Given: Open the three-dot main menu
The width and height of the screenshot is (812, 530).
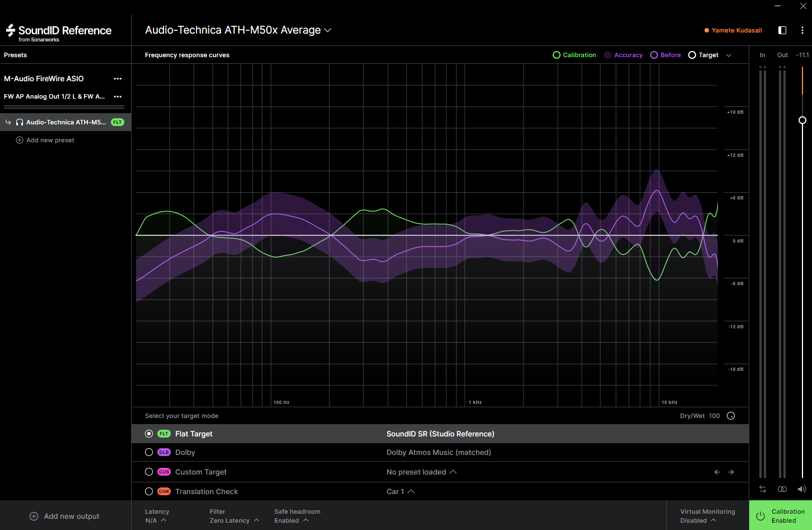Looking at the screenshot, I should point(802,30).
